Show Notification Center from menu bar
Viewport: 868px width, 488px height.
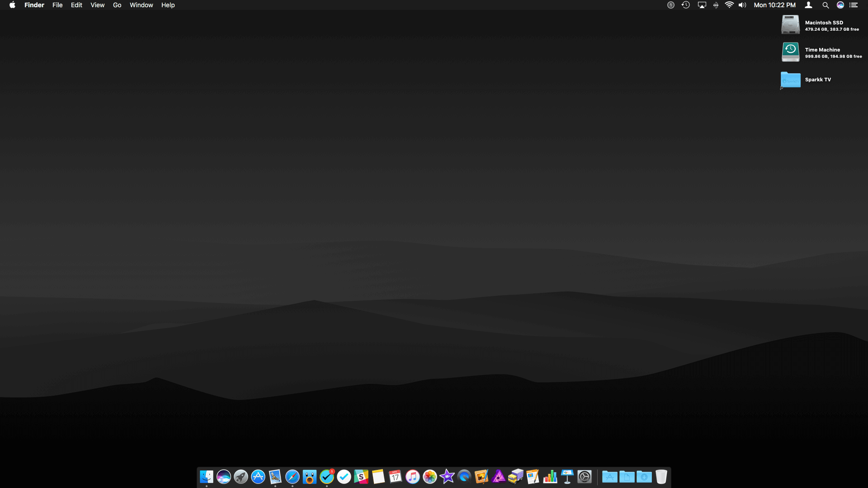tap(854, 5)
